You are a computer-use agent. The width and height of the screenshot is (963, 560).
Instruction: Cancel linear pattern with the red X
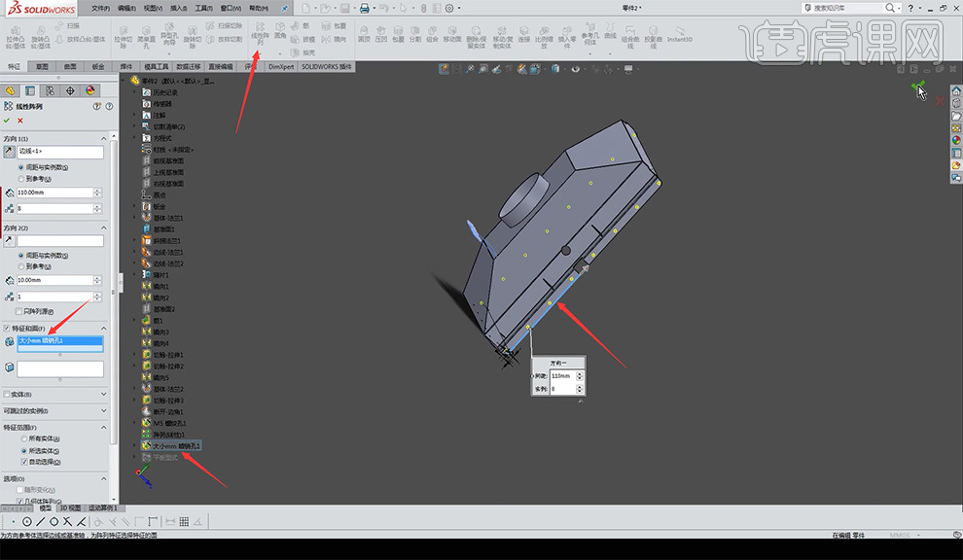pos(19,120)
